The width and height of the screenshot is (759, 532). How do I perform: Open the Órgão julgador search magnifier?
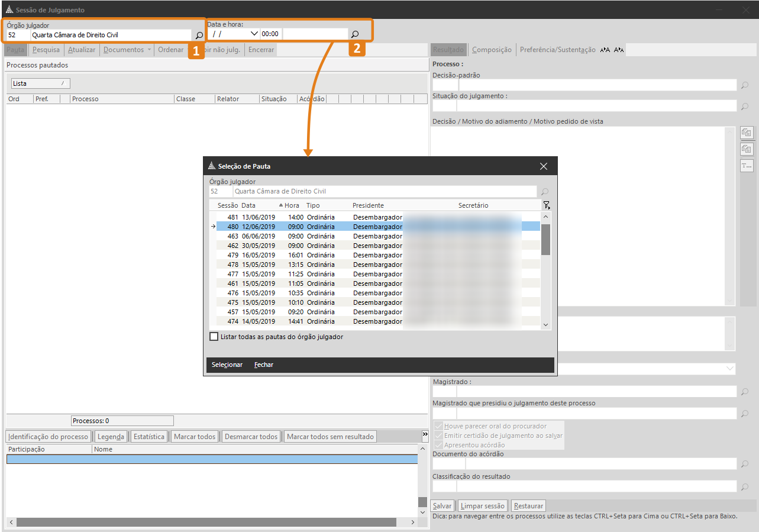(x=199, y=35)
